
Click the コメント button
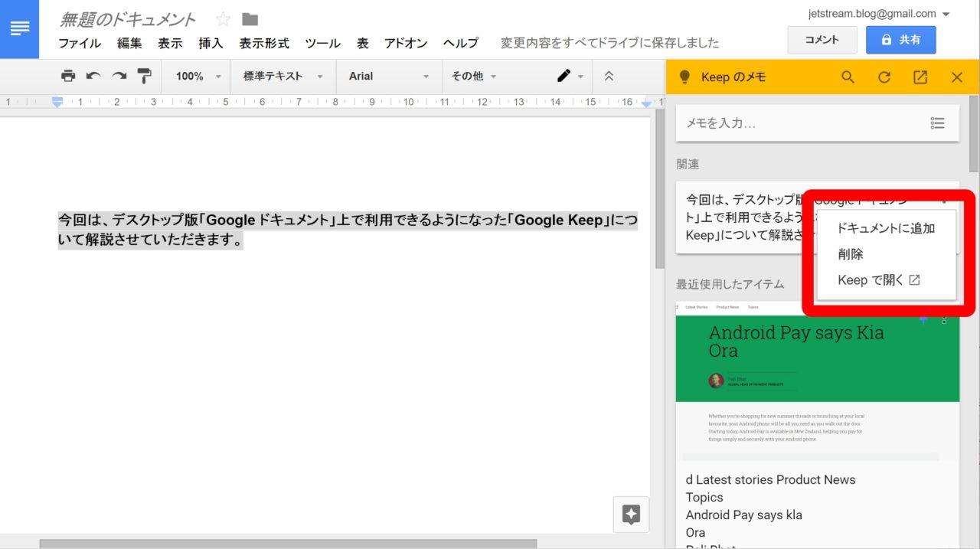pos(822,40)
